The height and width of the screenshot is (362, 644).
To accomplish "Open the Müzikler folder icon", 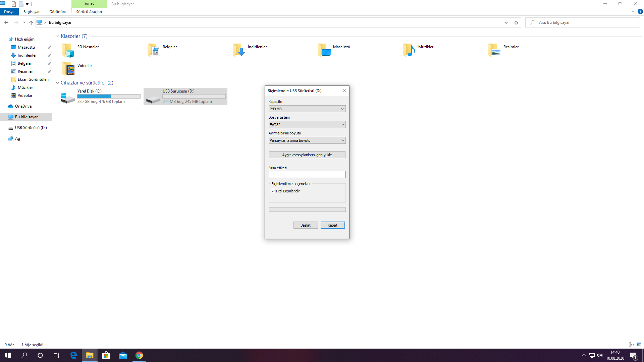I will 409,50.
